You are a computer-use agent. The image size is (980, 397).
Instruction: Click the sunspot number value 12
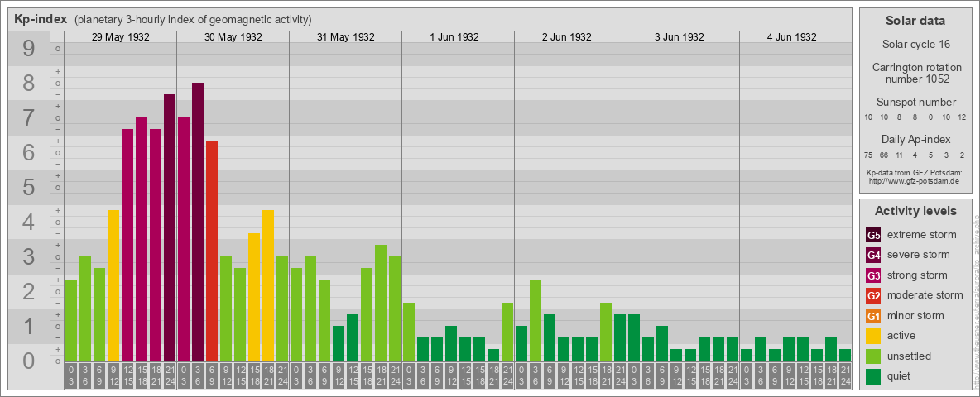point(963,117)
